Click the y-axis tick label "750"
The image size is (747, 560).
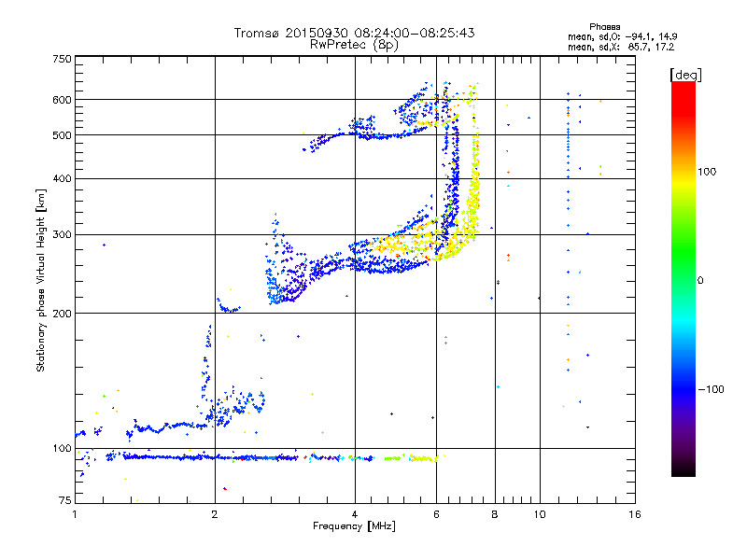(62, 59)
